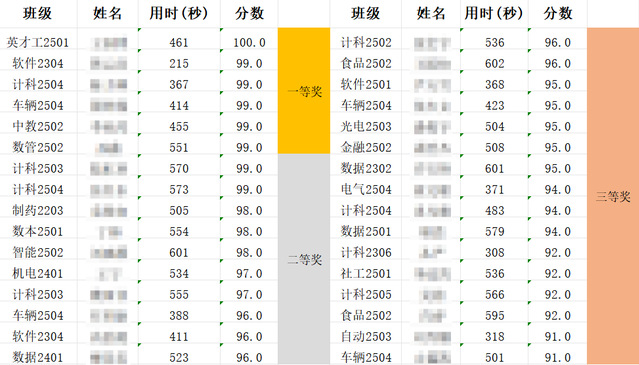This screenshot has height=365, width=639.
Task: Select the cell labeled 社工2501
Action: click(x=366, y=274)
